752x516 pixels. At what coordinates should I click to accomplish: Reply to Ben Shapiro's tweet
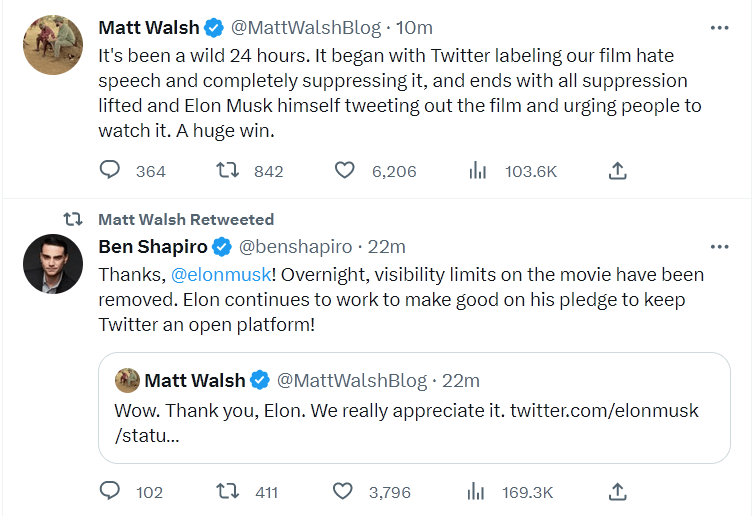[110, 491]
